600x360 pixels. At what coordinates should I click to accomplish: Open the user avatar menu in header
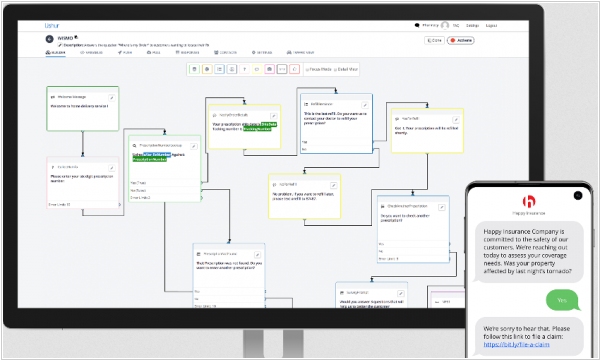(x=445, y=25)
